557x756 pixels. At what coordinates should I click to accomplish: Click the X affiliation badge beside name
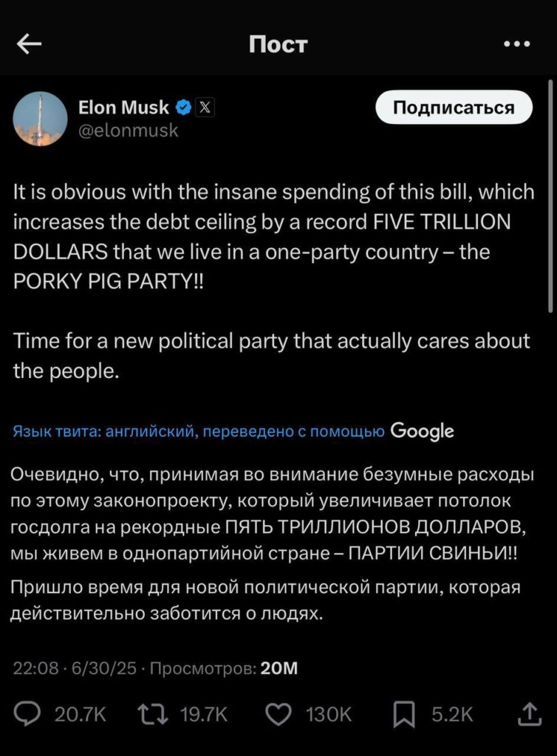pyautogui.click(x=205, y=108)
